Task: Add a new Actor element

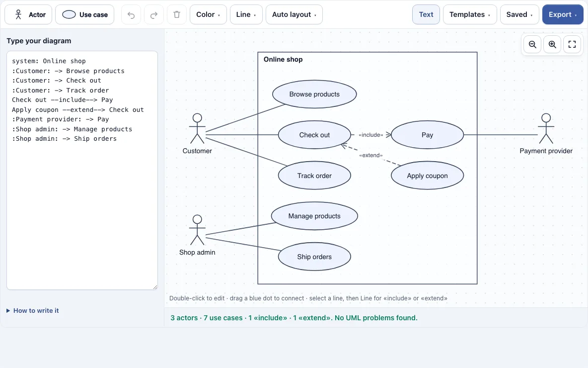Action: [28, 14]
